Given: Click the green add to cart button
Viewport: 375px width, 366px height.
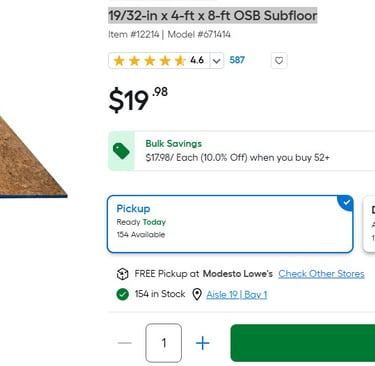Looking at the screenshot, I should click(x=303, y=343).
